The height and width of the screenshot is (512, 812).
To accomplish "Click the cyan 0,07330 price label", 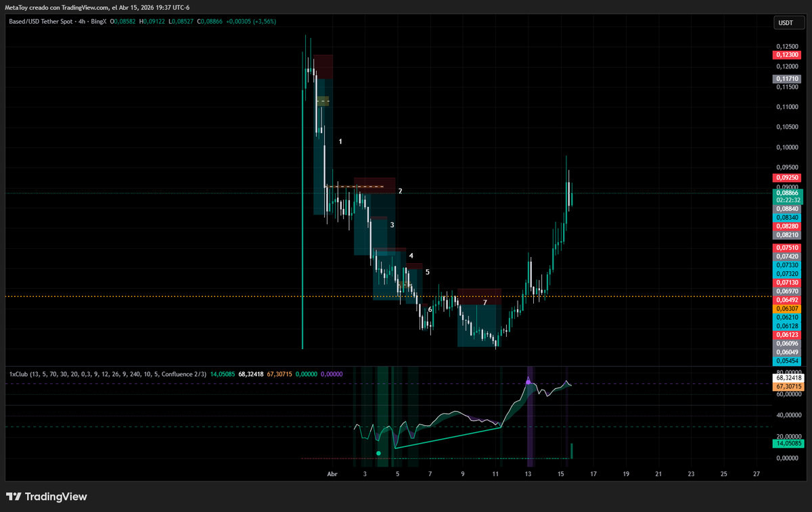I will (x=787, y=266).
